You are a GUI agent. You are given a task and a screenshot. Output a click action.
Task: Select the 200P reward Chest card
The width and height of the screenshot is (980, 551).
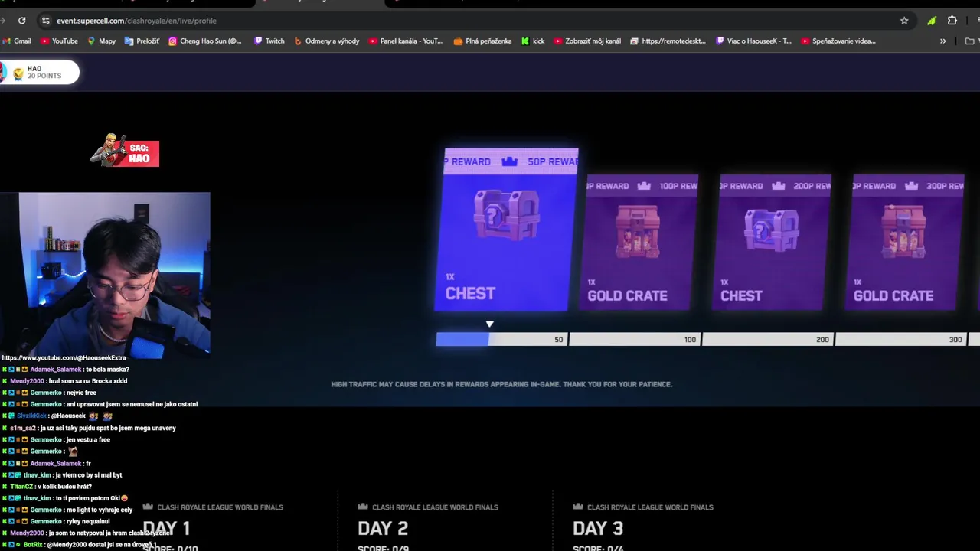coord(771,243)
